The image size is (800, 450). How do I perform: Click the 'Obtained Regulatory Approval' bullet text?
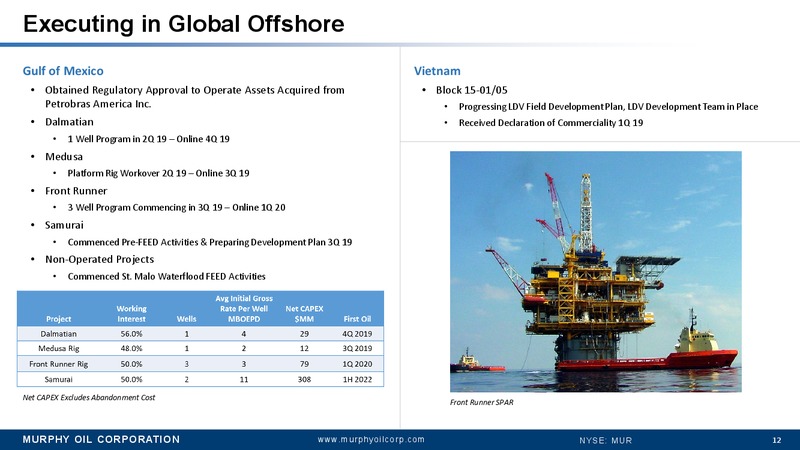point(194,97)
